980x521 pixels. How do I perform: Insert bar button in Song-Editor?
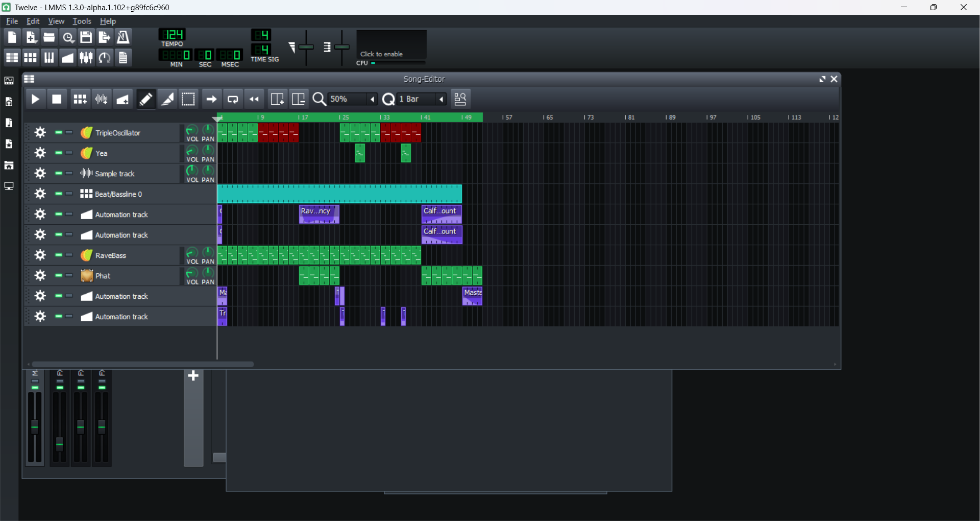(277, 99)
